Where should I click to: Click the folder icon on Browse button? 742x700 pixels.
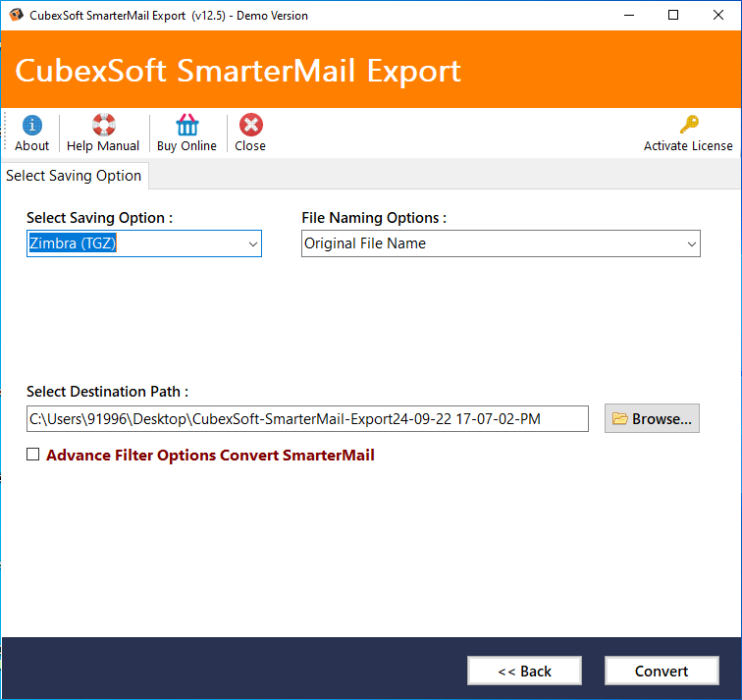pos(620,419)
